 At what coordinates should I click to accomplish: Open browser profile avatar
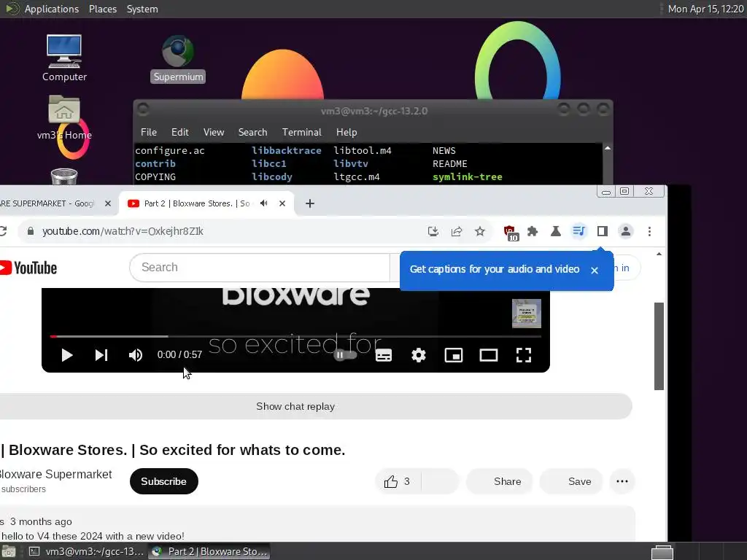(x=625, y=231)
